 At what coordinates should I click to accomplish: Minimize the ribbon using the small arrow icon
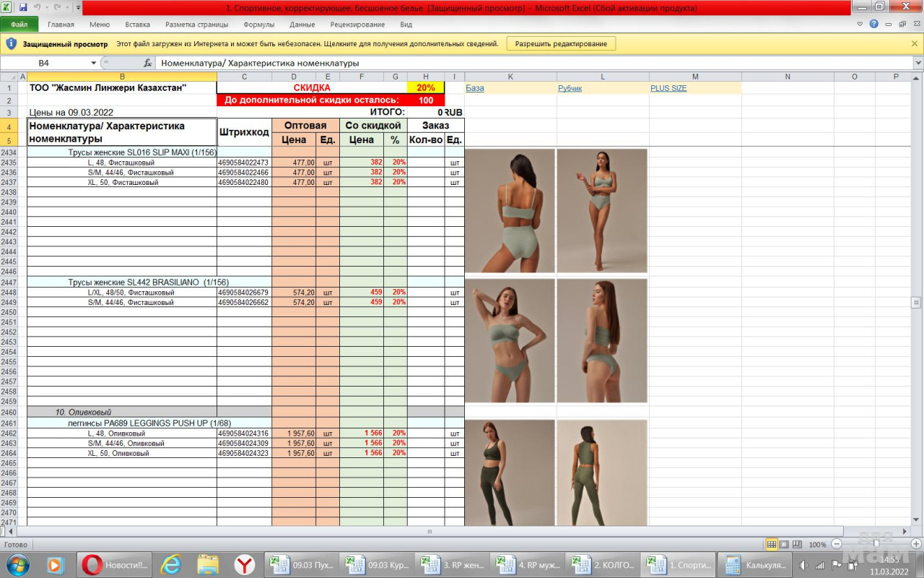(860, 24)
